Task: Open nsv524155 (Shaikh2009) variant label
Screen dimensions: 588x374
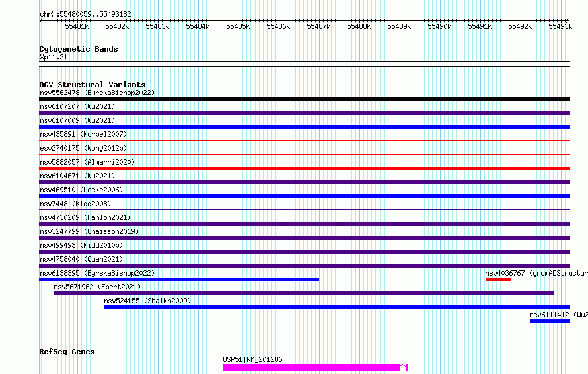Action: [x=147, y=301]
